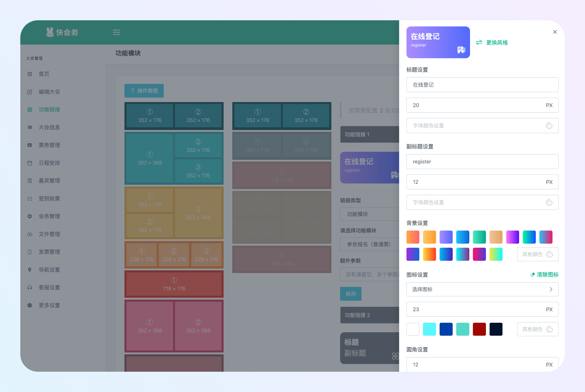This screenshot has width=585, height=392.
Task: Click title font size field showing 20
Action: point(482,105)
